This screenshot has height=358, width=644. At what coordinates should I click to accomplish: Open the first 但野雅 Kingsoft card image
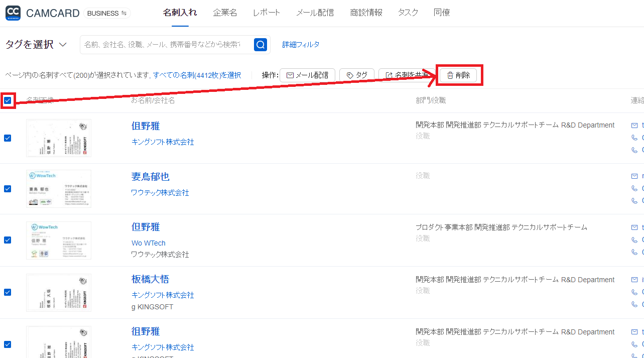tap(59, 138)
